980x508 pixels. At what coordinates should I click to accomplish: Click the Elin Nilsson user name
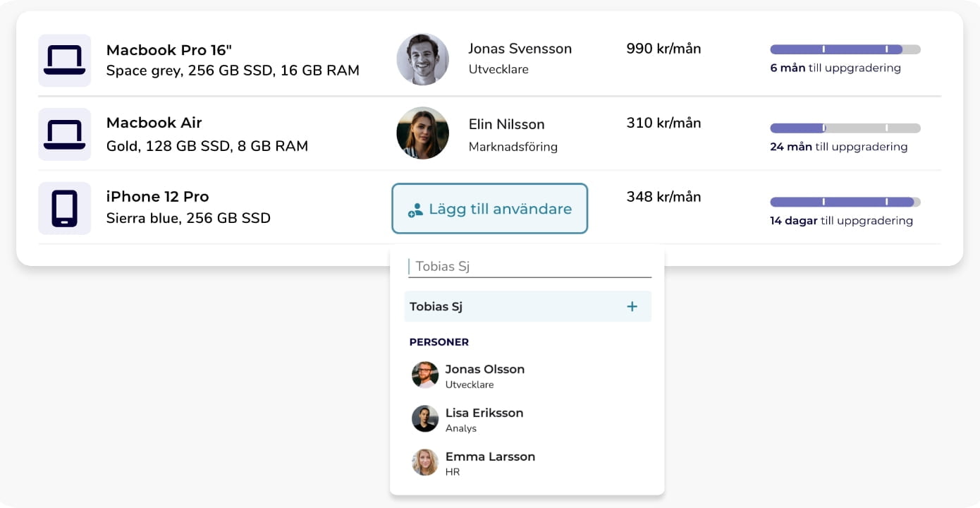click(x=506, y=124)
